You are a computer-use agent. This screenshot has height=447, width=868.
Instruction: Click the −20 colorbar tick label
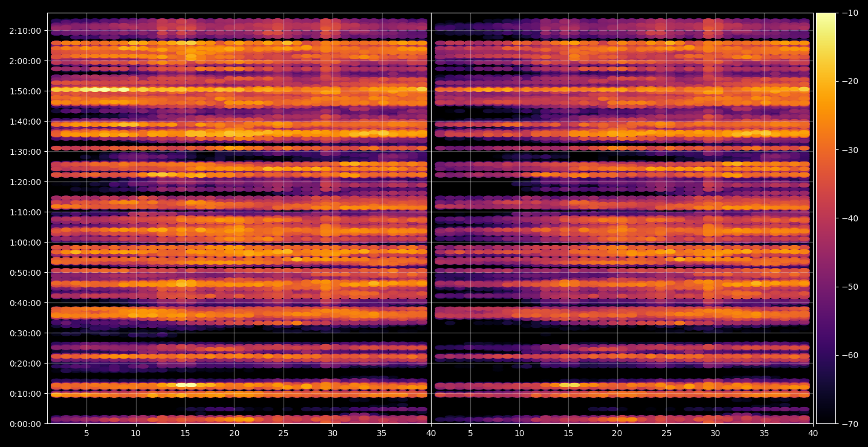click(849, 81)
